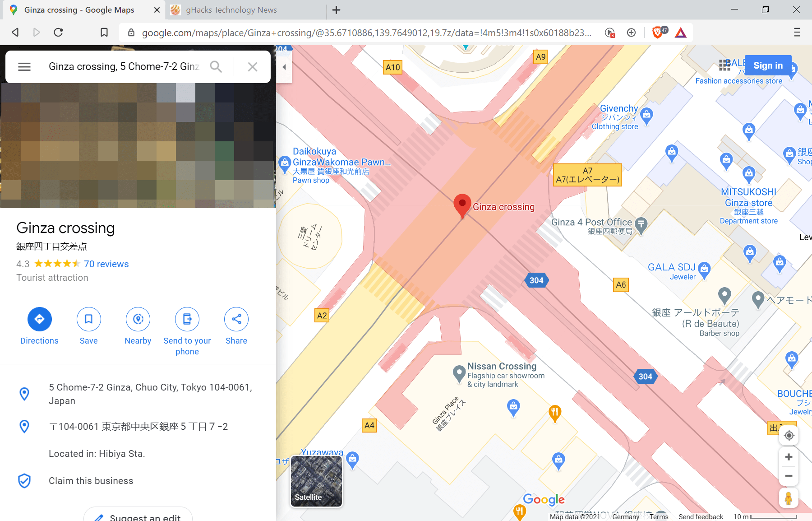Open the Google Maps hamburger menu
Image resolution: width=812 pixels, height=521 pixels.
coord(24,67)
